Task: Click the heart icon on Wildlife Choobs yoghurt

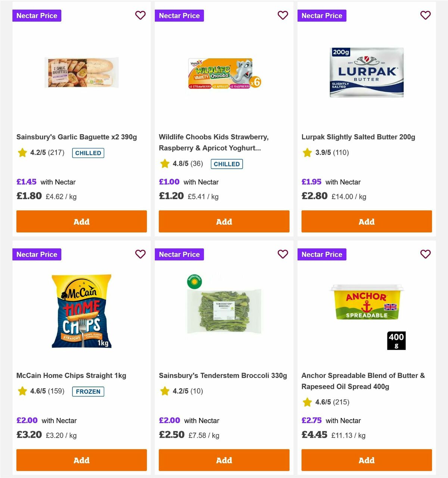Action: click(x=283, y=15)
